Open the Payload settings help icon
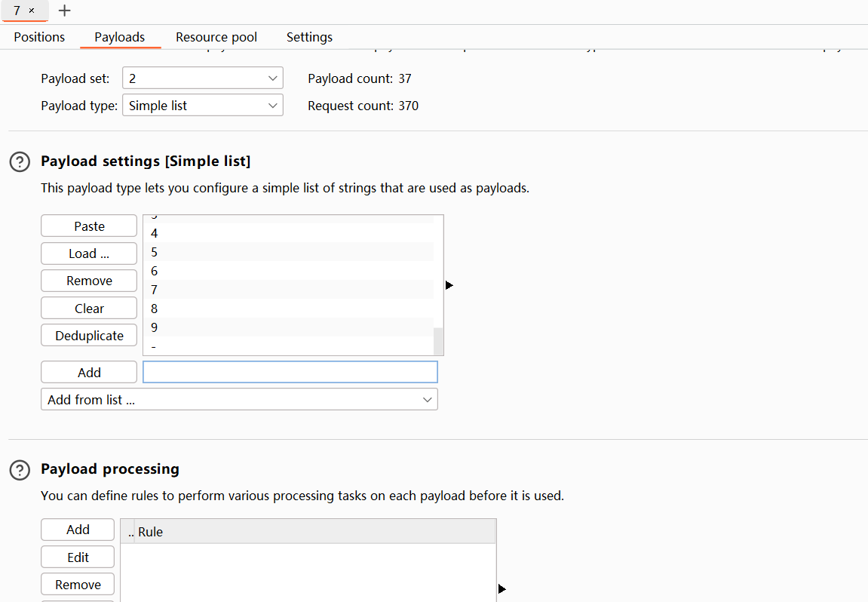Viewport: 868px width, 602px height. pyautogui.click(x=20, y=161)
